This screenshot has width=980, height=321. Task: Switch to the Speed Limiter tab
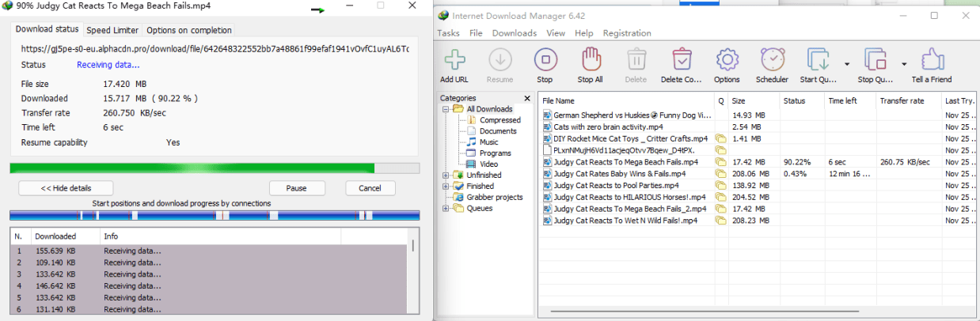tap(112, 30)
